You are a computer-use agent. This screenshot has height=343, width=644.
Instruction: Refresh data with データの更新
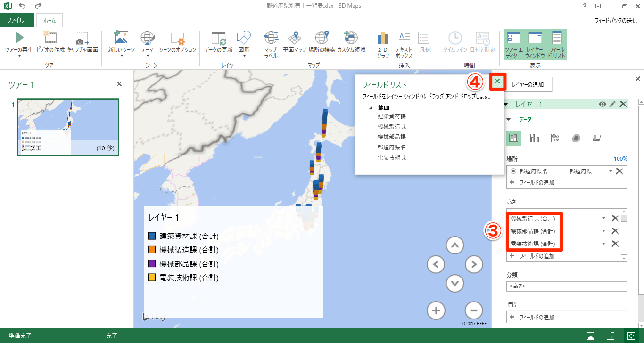218,41
